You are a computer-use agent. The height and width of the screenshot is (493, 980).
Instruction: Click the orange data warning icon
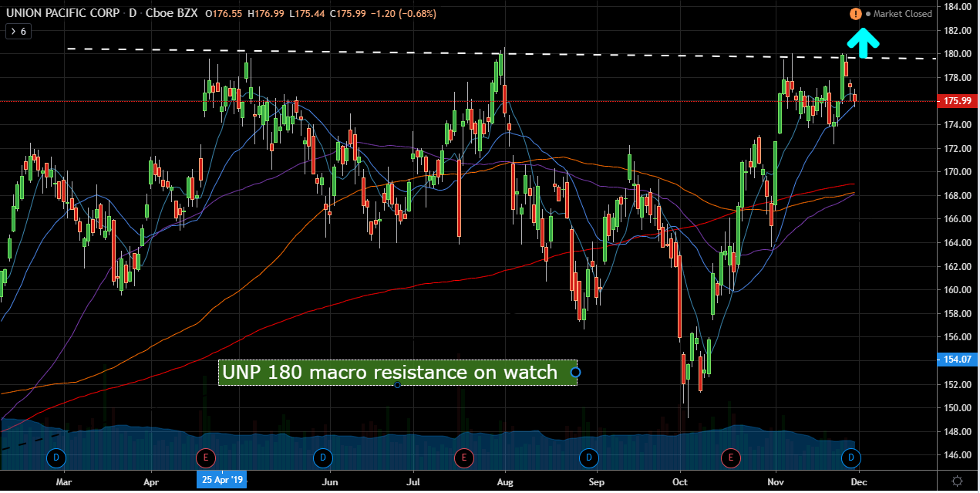(x=855, y=14)
